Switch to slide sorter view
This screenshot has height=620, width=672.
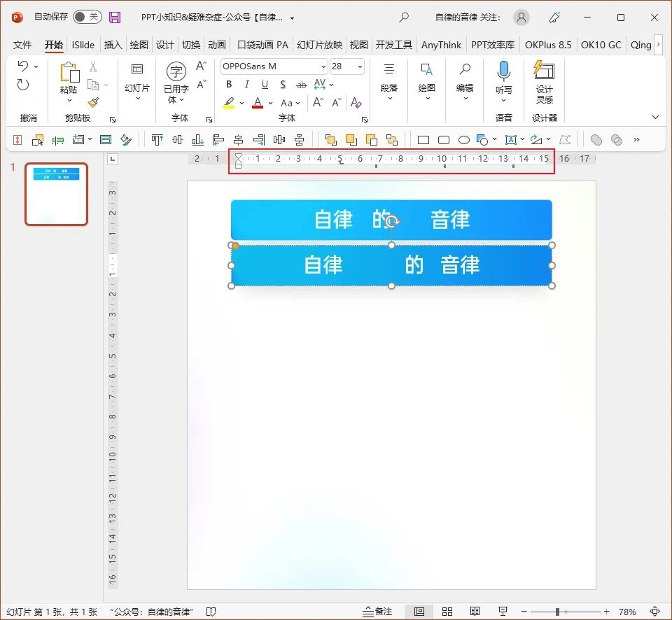tap(447, 611)
